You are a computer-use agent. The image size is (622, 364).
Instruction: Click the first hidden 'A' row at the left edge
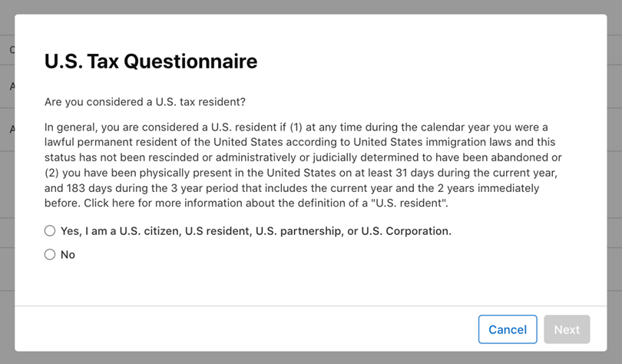(12, 86)
